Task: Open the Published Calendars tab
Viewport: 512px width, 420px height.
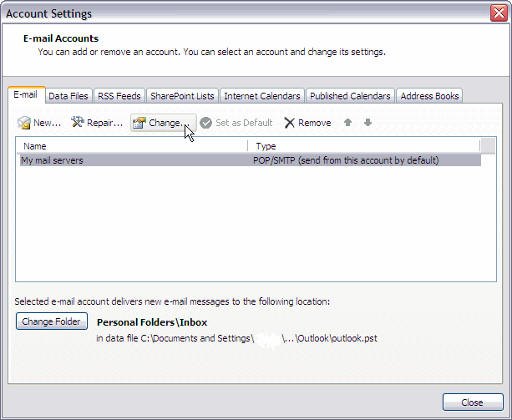Action: point(350,96)
